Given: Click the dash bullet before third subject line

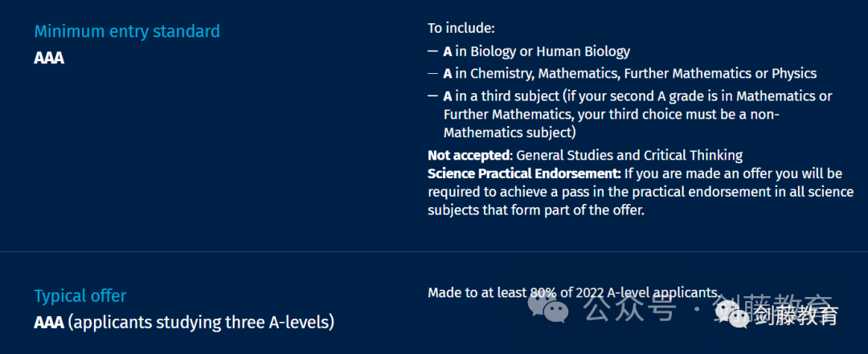Looking at the screenshot, I should 433,96.
